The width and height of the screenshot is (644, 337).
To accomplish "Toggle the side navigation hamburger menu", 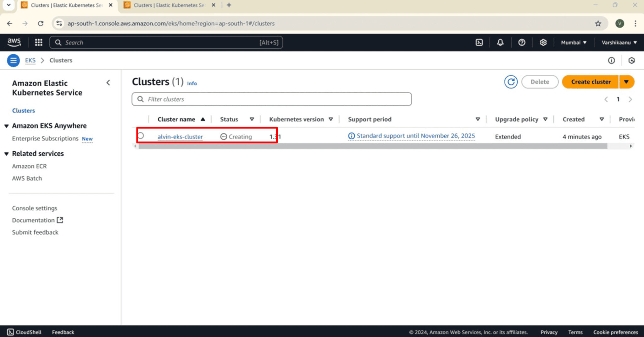I will click(13, 60).
